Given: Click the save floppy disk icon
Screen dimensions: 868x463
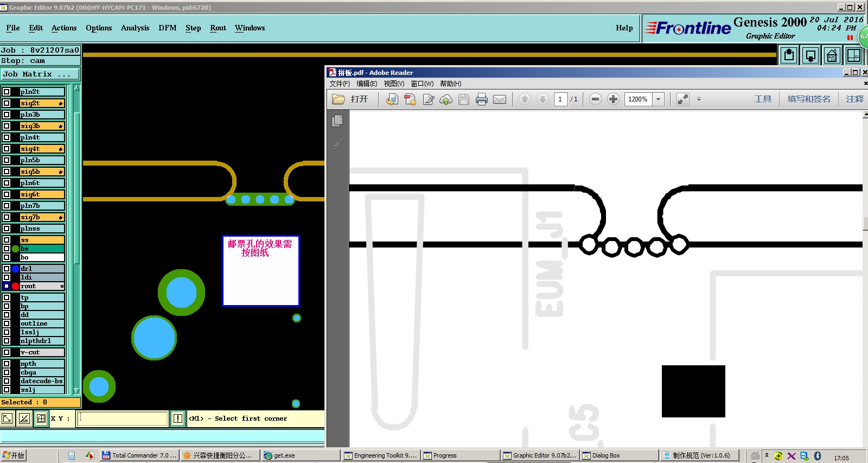Looking at the screenshot, I should (x=464, y=99).
